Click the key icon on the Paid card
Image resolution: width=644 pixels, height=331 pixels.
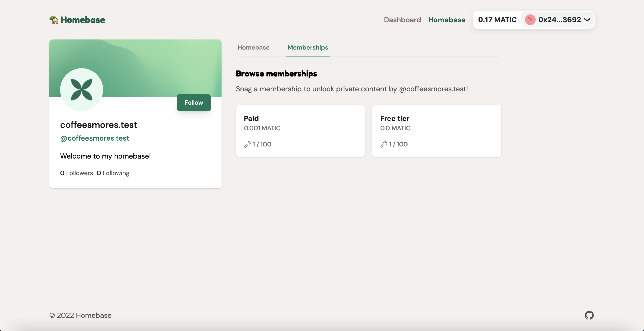[x=248, y=144]
